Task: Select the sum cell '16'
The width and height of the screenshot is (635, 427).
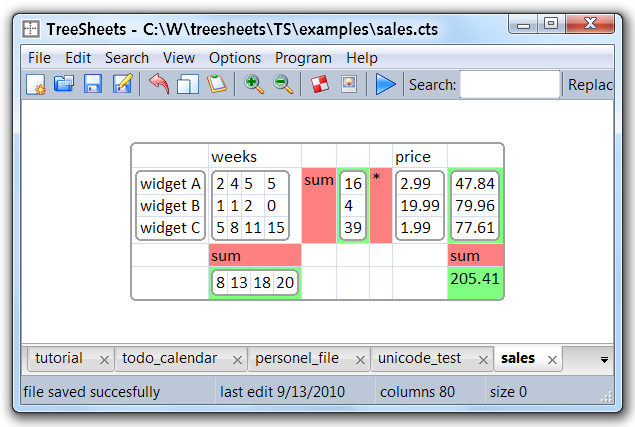Action: click(x=353, y=184)
